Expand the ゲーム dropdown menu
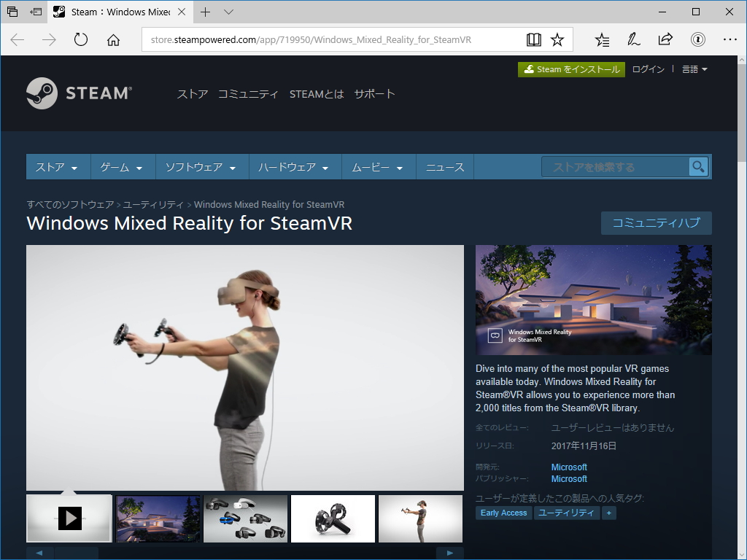 point(121,166)
